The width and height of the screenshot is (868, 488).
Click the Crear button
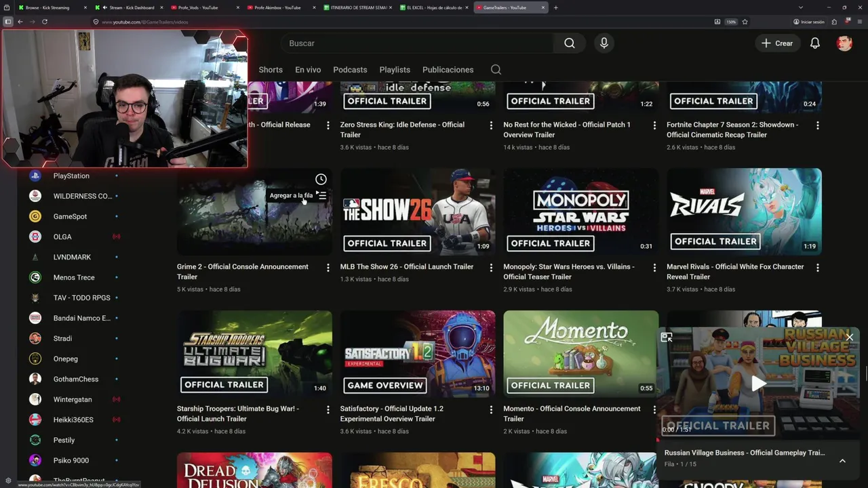pos(777,43)
